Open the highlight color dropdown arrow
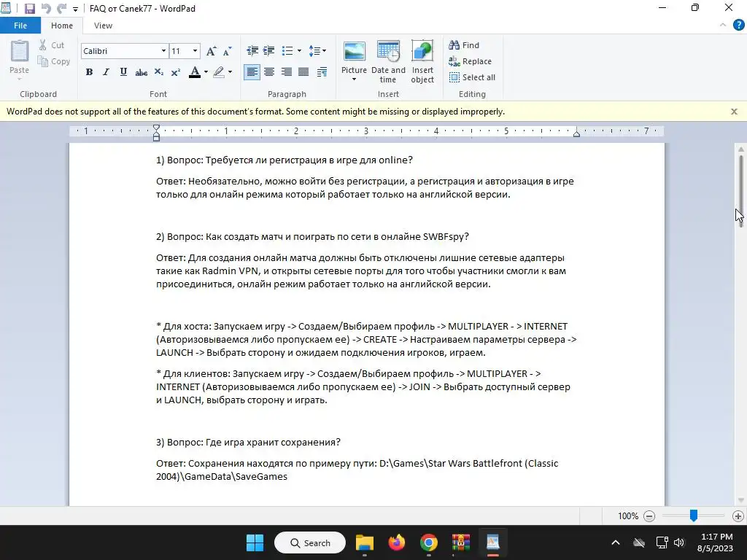 pos(230,72)
